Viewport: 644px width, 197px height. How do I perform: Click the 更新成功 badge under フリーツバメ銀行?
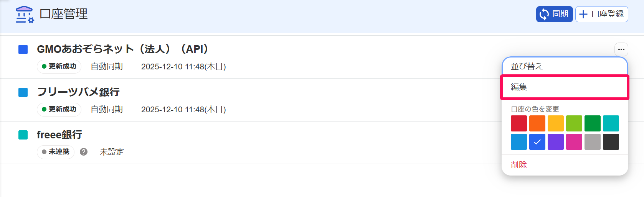pyautogui.click(x=59, y=109)
